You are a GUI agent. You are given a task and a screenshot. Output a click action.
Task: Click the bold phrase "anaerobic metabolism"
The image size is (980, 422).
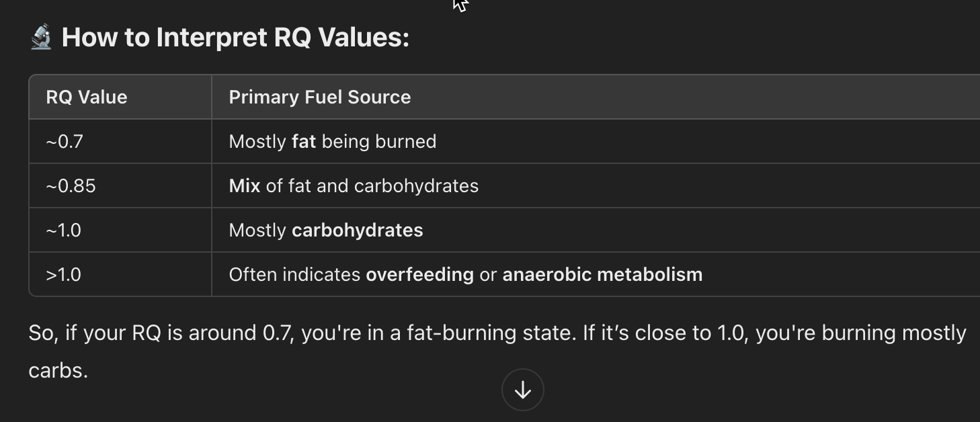[602, 274]
